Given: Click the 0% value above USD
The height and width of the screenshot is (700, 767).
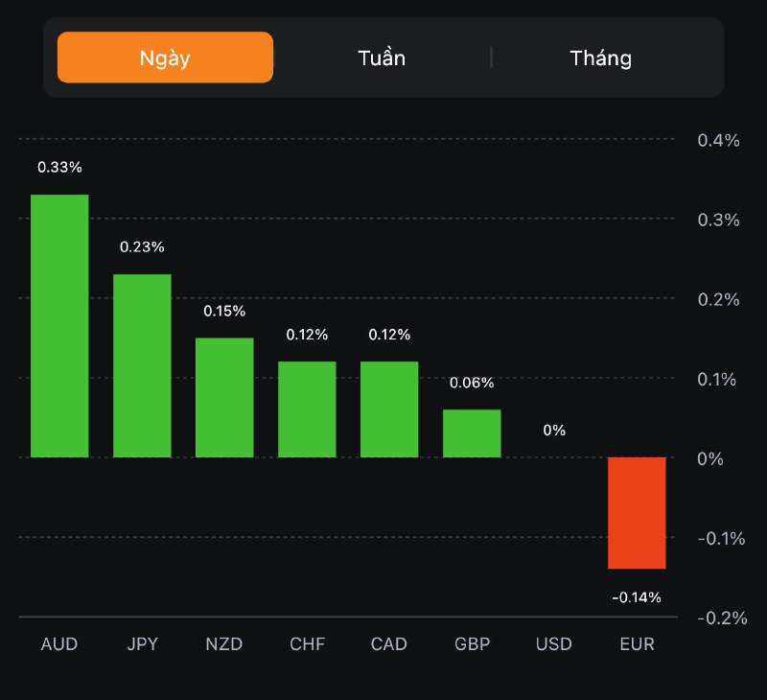Looking at the screenshot, I should pyautogui.click(x=554, y=431).
